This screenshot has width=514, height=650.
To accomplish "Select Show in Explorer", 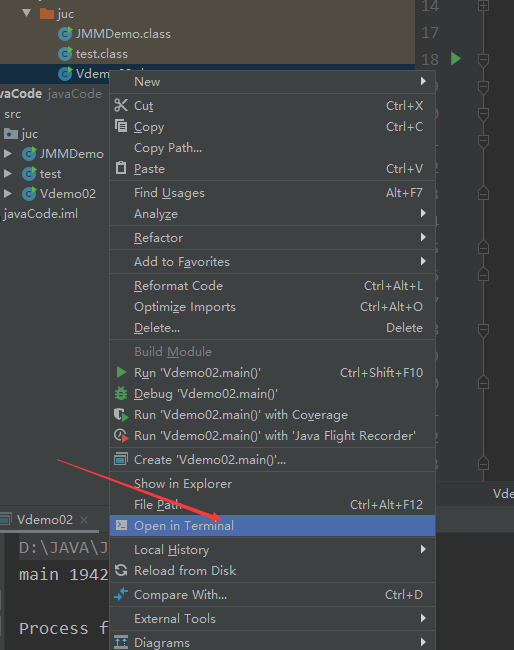I will click(272, 483).
